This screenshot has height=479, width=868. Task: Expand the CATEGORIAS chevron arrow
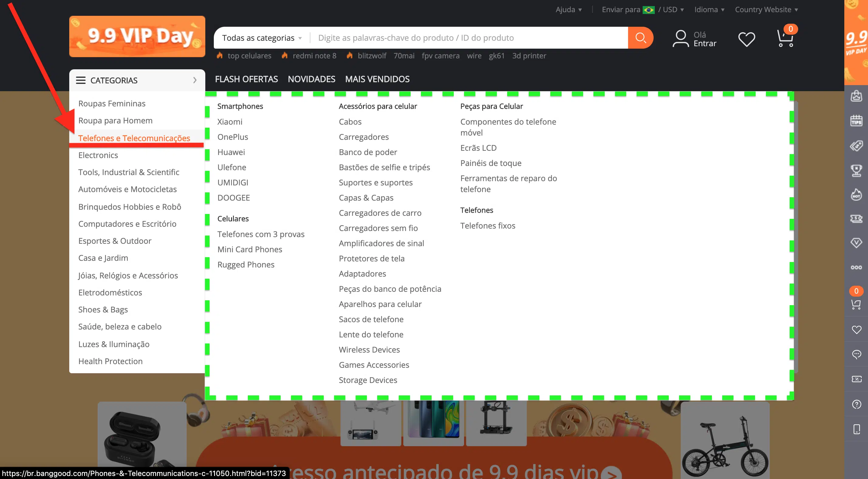click(x=195, y=80)
